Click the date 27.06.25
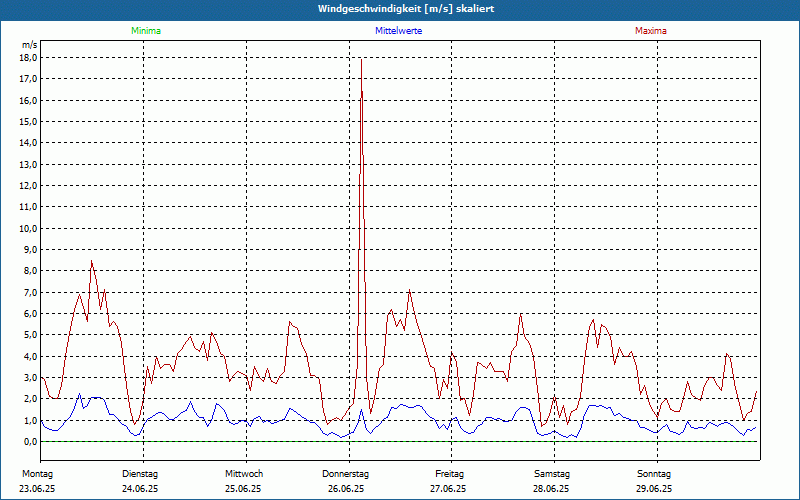 point(448,489)
